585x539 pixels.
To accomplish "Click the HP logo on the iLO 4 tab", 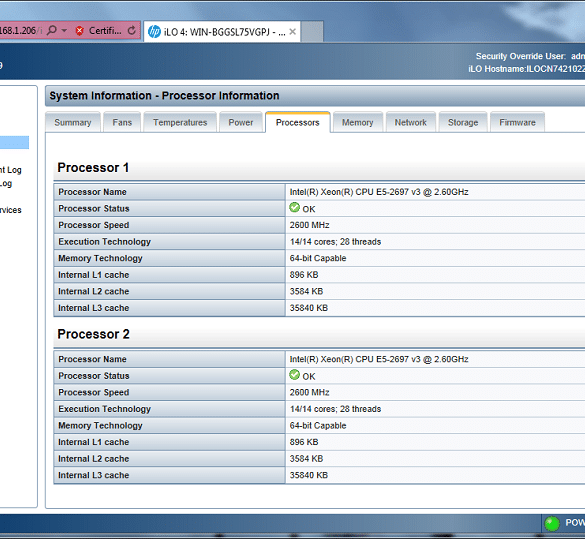I will click(x=154, y=32).
